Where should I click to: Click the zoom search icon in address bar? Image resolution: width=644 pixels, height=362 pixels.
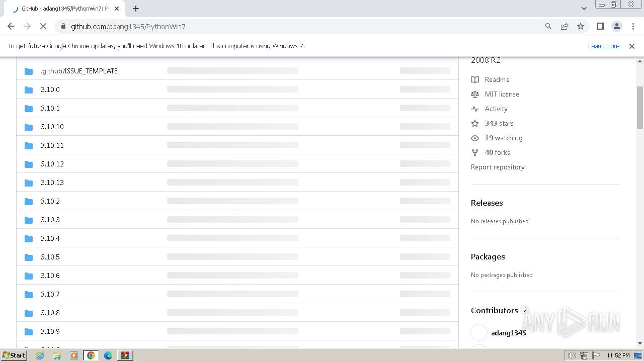[548, 26]
